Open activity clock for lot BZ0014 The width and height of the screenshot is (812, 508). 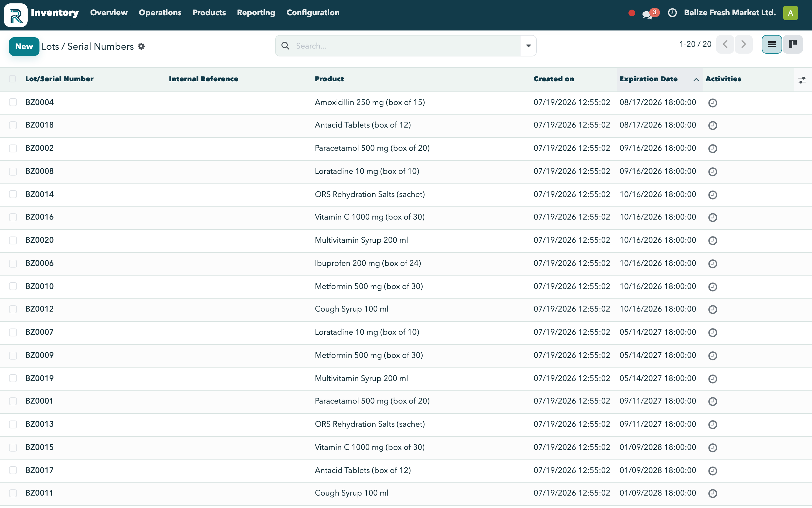(713, 195)
